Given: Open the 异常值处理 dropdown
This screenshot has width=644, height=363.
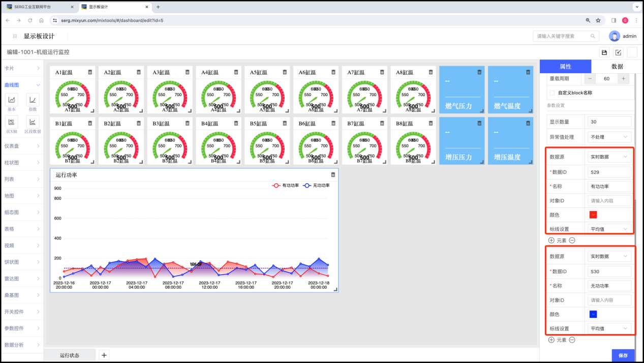Looking at the screenshot, I should 609,137.
